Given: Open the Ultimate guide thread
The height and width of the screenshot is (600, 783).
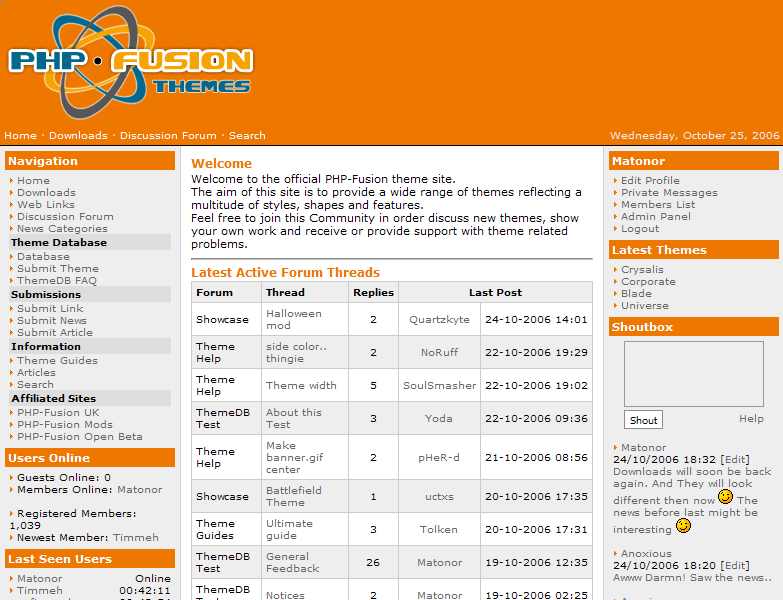Looking at the screenshot, I should click(289, 529).
